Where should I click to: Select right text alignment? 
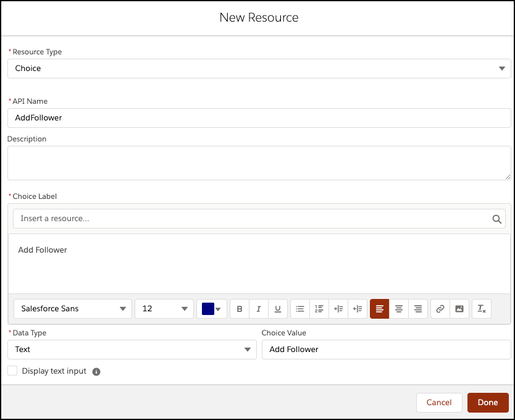tap(418, 309)
